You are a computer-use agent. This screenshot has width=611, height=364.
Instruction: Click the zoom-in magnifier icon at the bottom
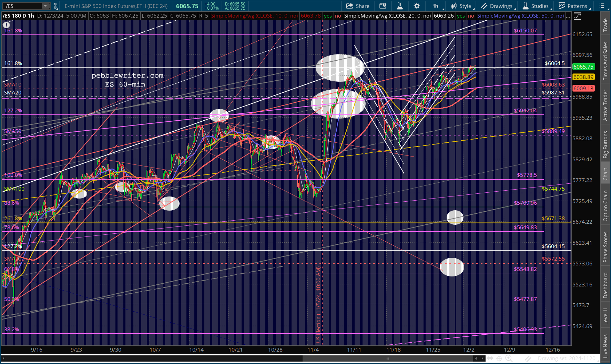pyautogui.click(x=509, y=358)
